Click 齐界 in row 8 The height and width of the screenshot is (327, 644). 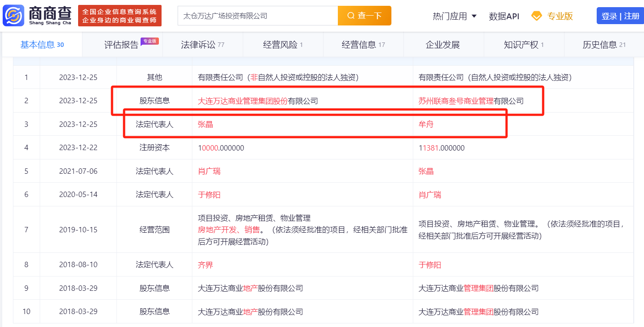click(x=205, y=265)
